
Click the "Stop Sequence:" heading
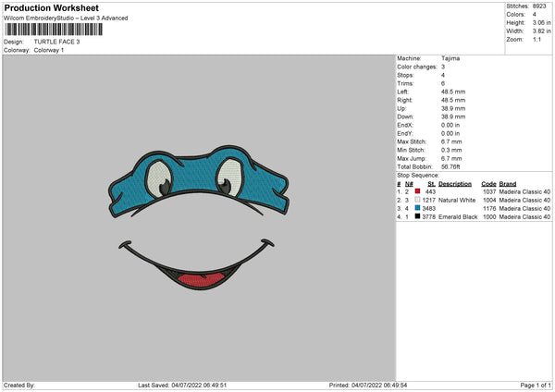pos(418,175)
